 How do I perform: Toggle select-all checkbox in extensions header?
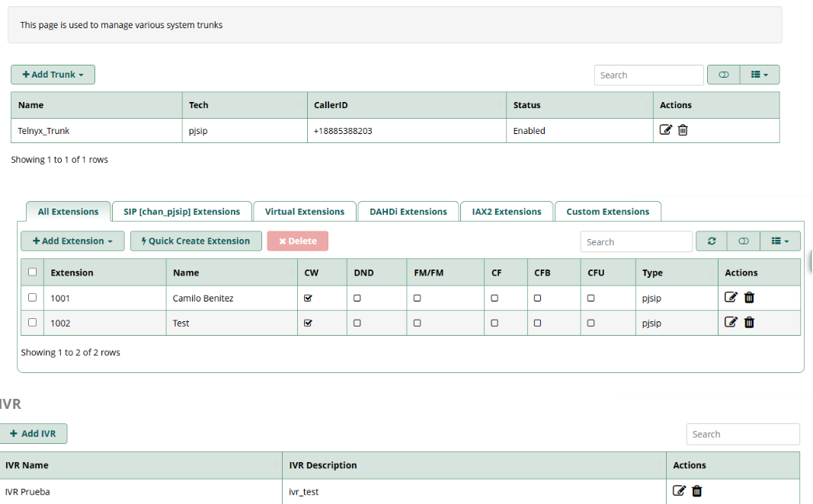click(32, 272)
